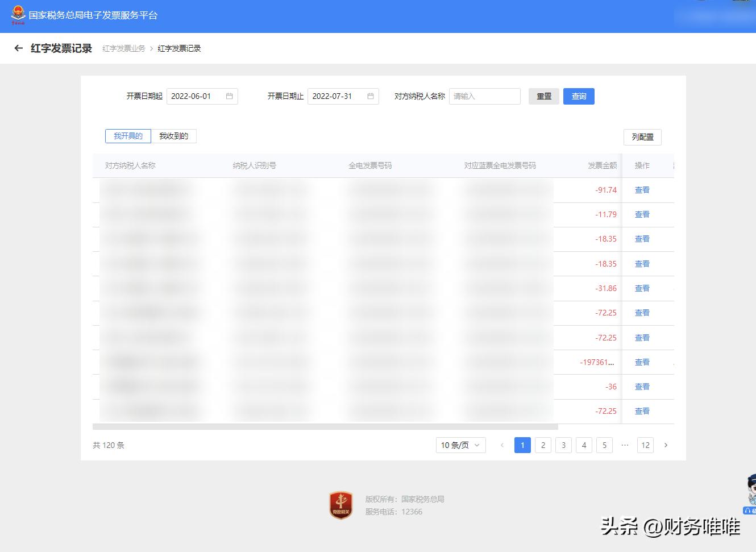Click the next-page chevron in pagination
This screenshot has height=552, width=756.
[x=666, y=445]
